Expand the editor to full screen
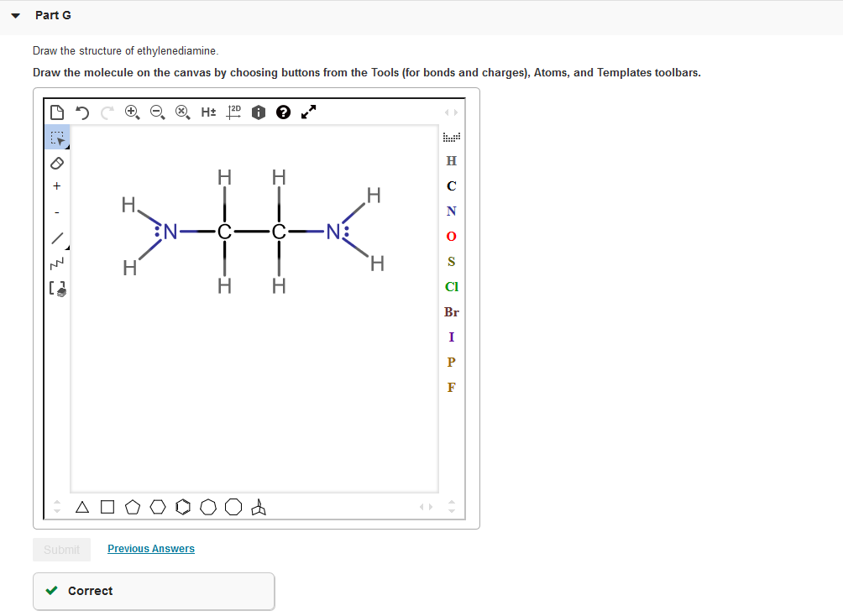Viewport: 843px width, 616px height. tap(308, 111)
